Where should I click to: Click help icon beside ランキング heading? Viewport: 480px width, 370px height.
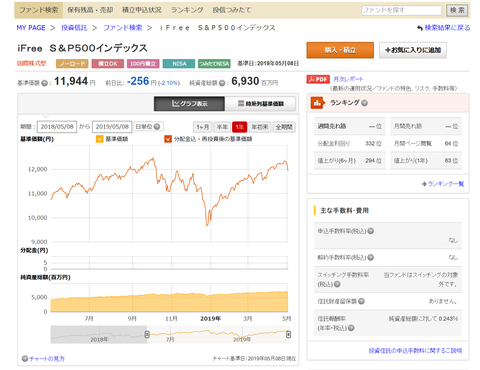pos(364,103)
